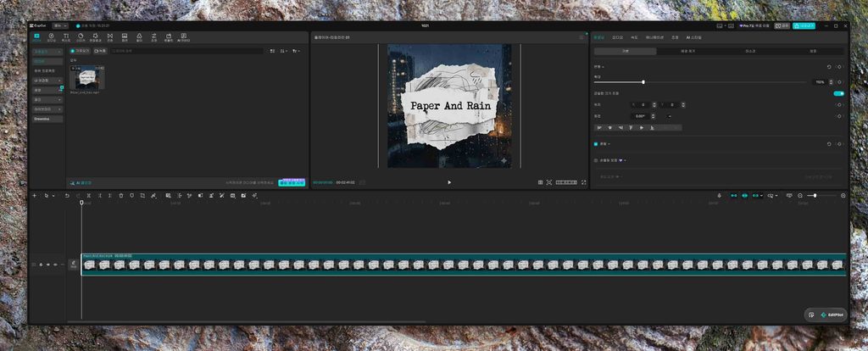Click the EditPilot button
The width and height of the screenshot is (868, 351).
(831, 315)
